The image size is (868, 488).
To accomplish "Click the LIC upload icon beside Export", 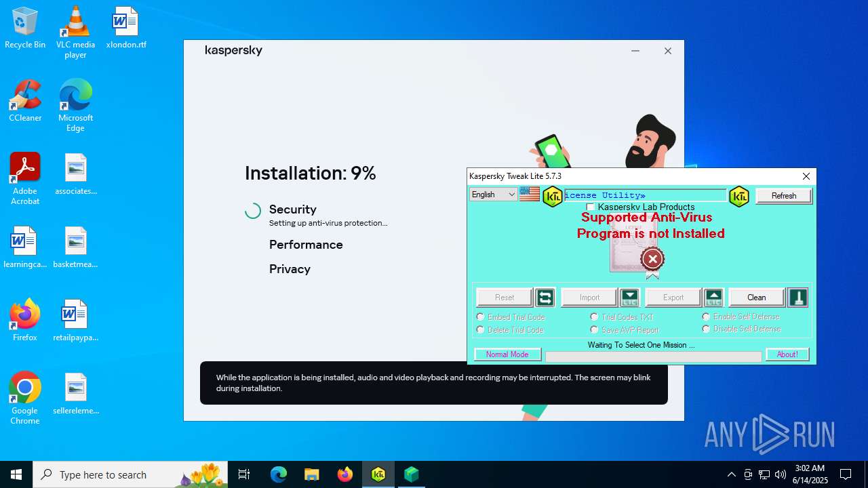I will [713, 298].
